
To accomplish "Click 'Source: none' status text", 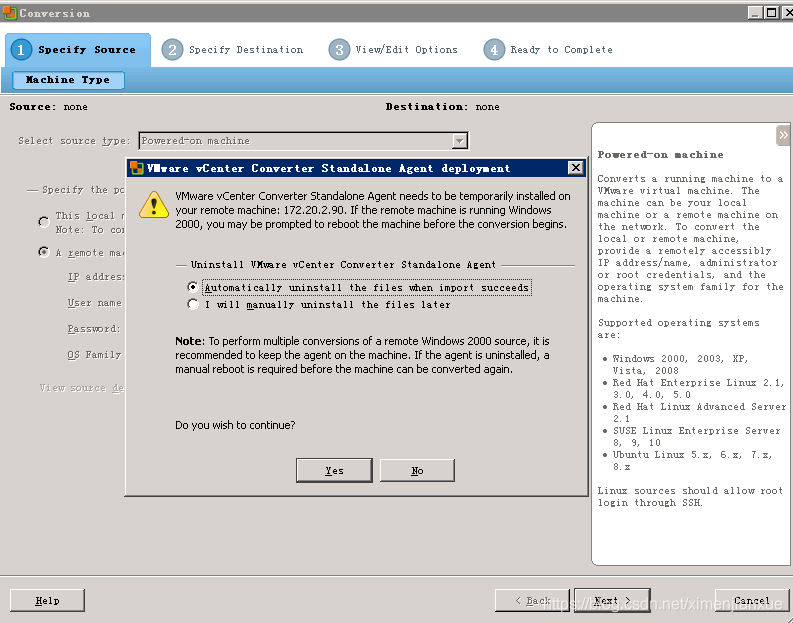I will (49, 107).
